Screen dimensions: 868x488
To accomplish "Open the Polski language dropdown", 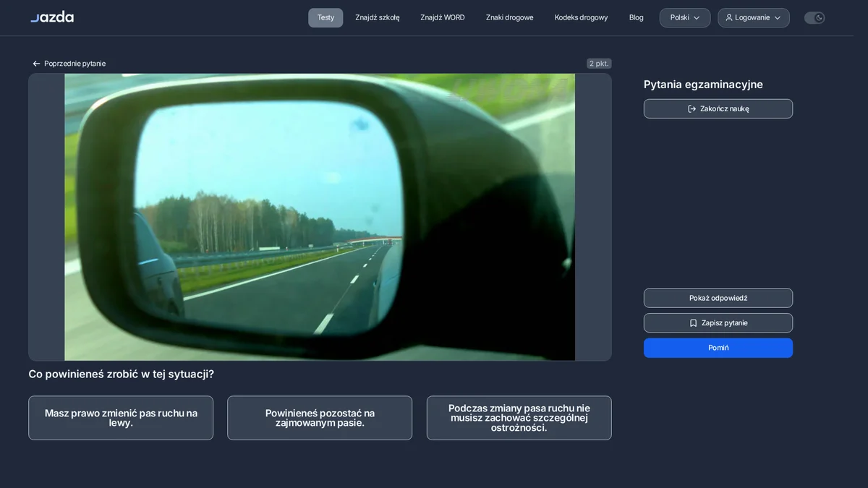I will 685,17.
